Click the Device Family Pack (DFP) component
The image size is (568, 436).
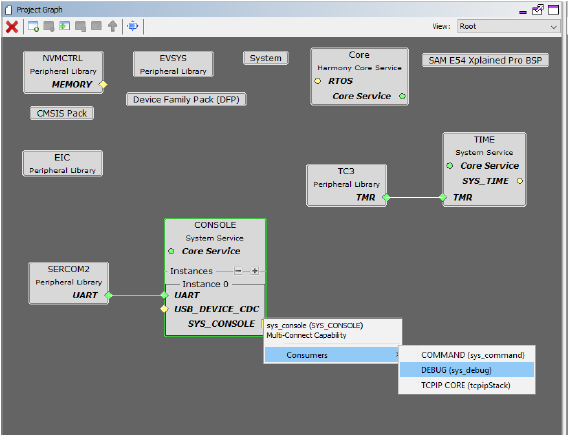tap(186, 100)
